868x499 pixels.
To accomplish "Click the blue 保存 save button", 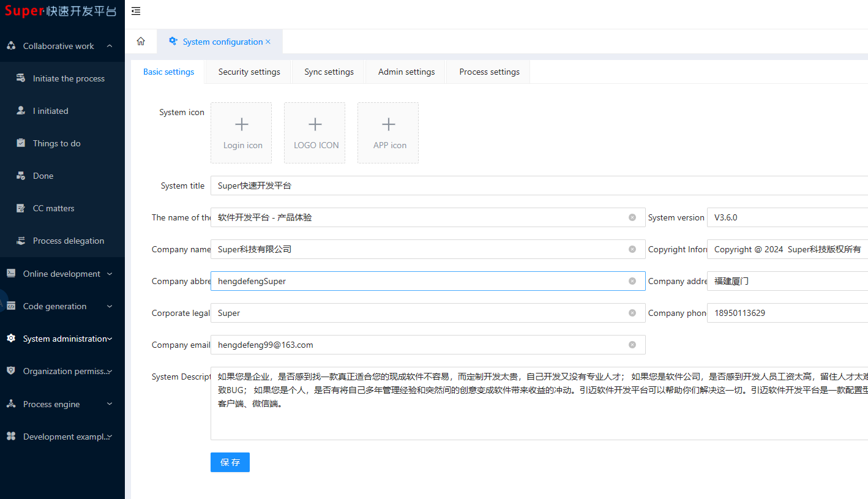I will (x=230, y=462).
